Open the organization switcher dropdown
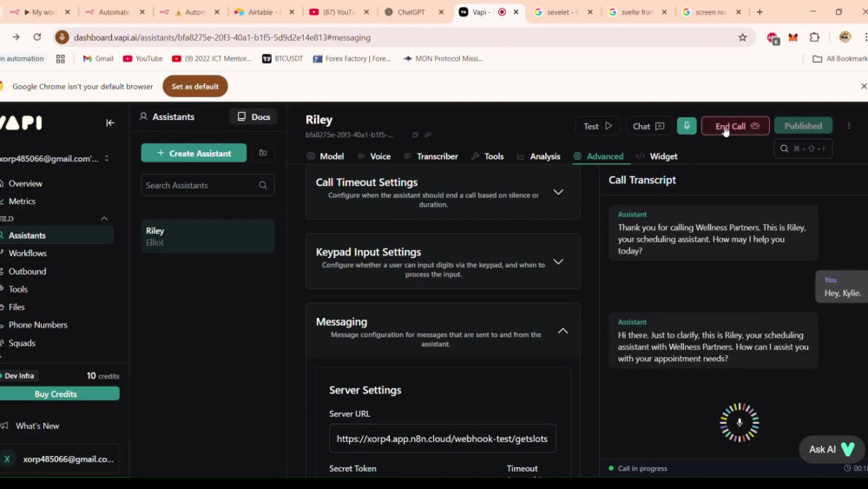Image resolution: width=868 pixels, height=489 pixels. 107,158
